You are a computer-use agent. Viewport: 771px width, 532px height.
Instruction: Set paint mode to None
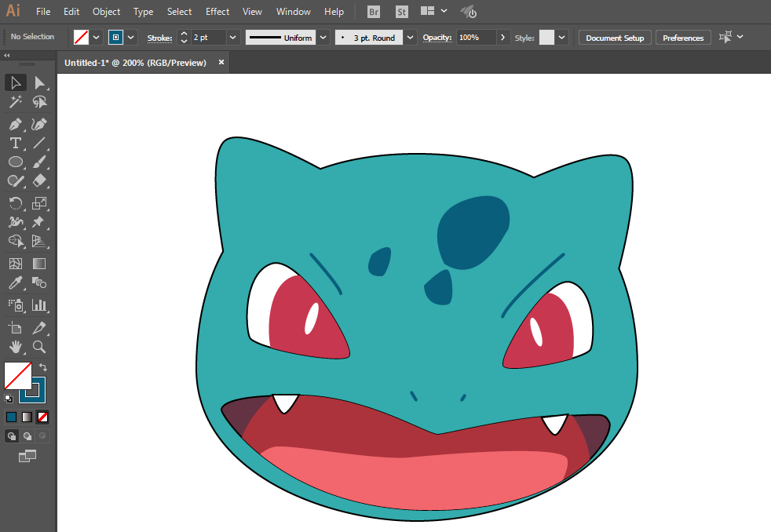pyautogui.click(x=42, y=417)
